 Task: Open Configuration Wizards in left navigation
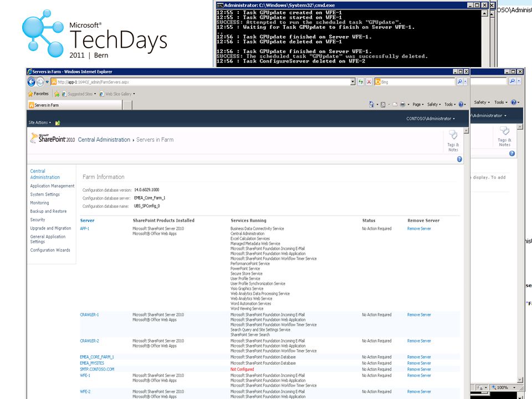pos(50,250)
